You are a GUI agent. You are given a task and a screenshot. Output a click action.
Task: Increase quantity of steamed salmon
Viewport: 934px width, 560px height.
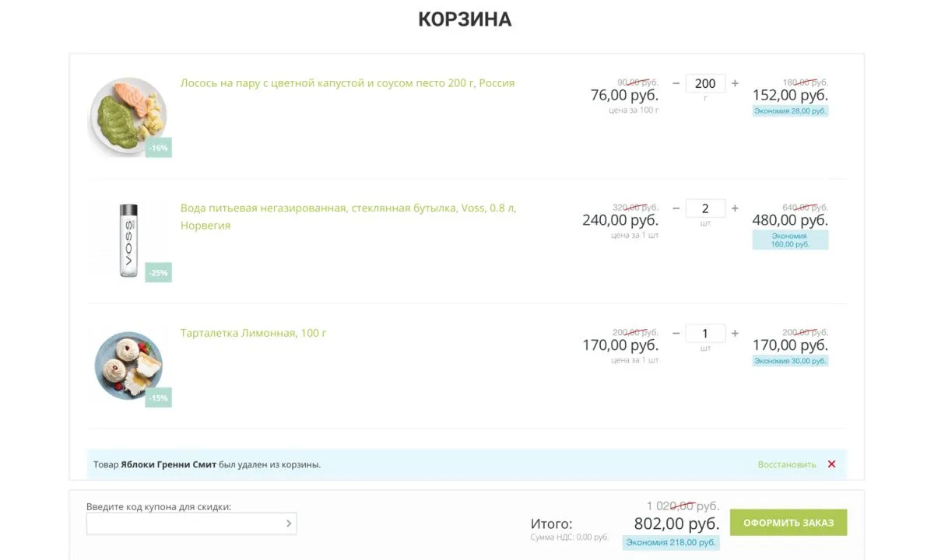coord(733,83)
